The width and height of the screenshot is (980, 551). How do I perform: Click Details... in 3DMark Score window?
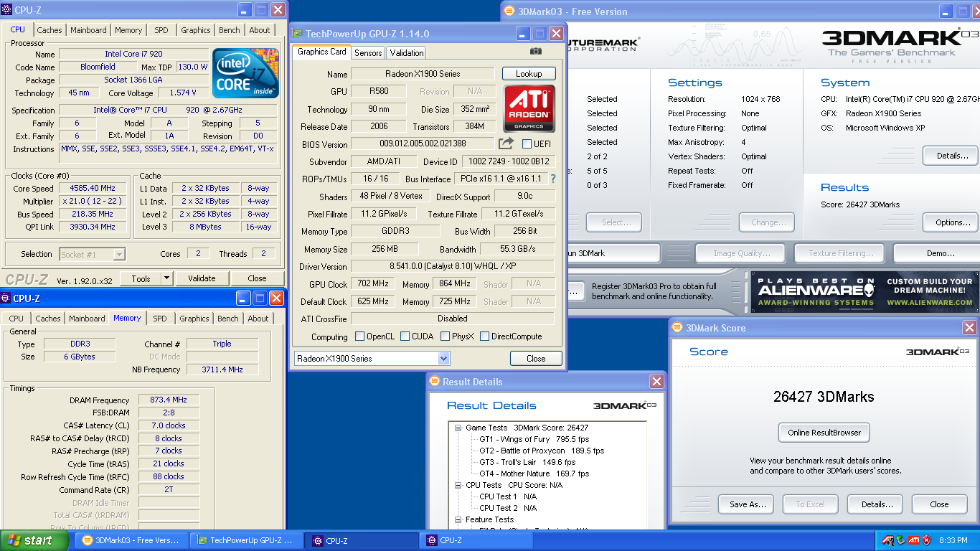[x=875, y=504]
